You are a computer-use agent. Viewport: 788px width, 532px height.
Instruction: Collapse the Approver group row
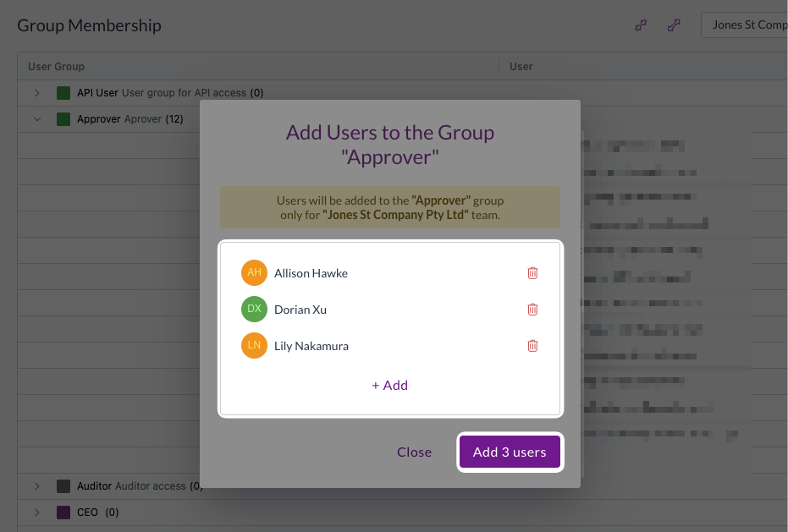point(36,119)
